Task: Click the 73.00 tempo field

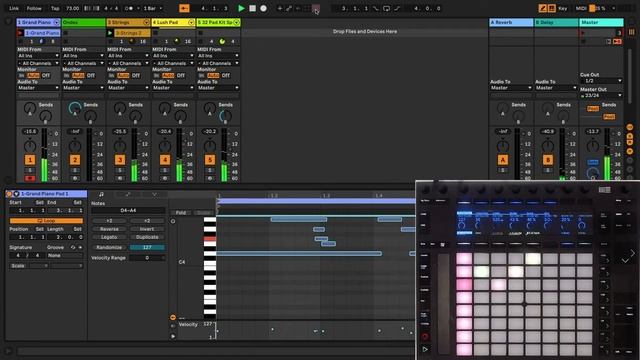Action: pyautogui.click(x=72, y=8)
